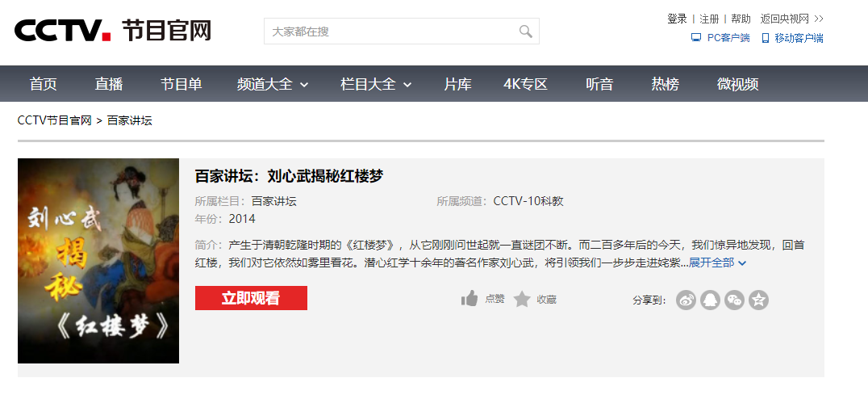Share to WeChat icon

(735, 300)
